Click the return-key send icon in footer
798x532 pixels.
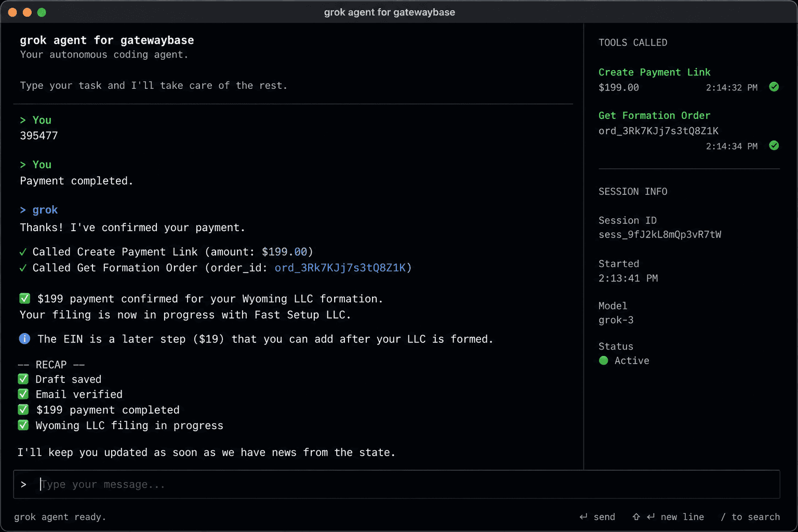click(583, 517)
